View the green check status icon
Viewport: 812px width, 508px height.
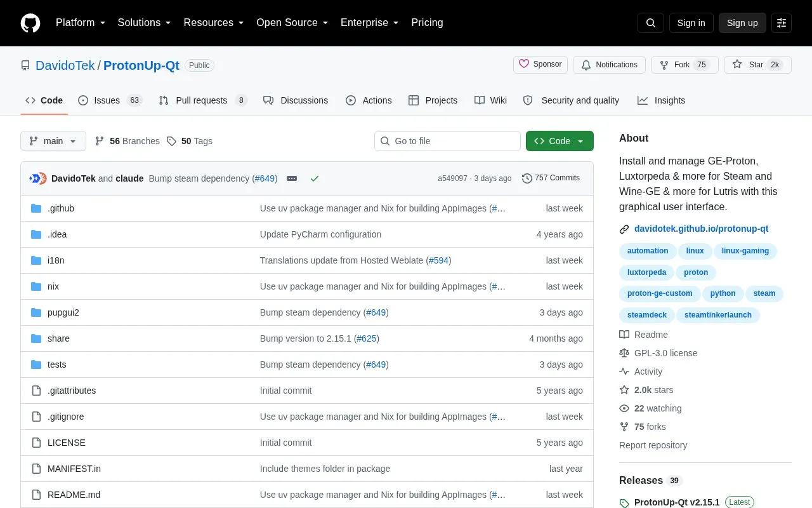tap(315, 178)
